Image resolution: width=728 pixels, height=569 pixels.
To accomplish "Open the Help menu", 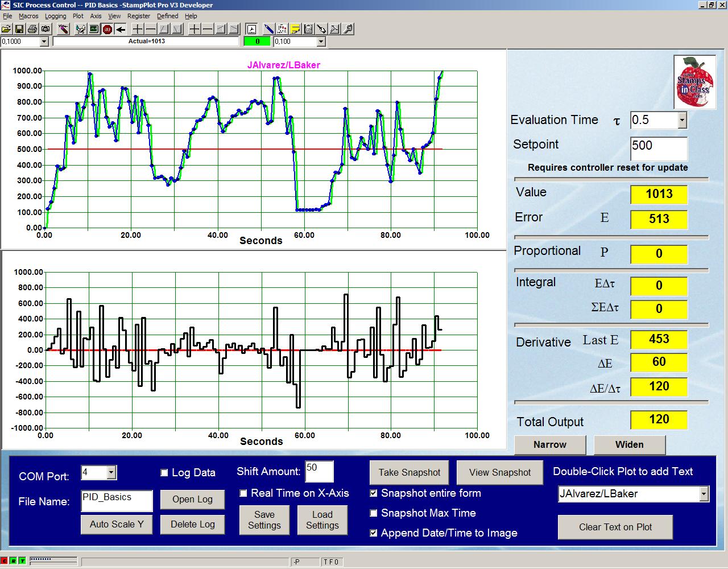I will point(191,16).
